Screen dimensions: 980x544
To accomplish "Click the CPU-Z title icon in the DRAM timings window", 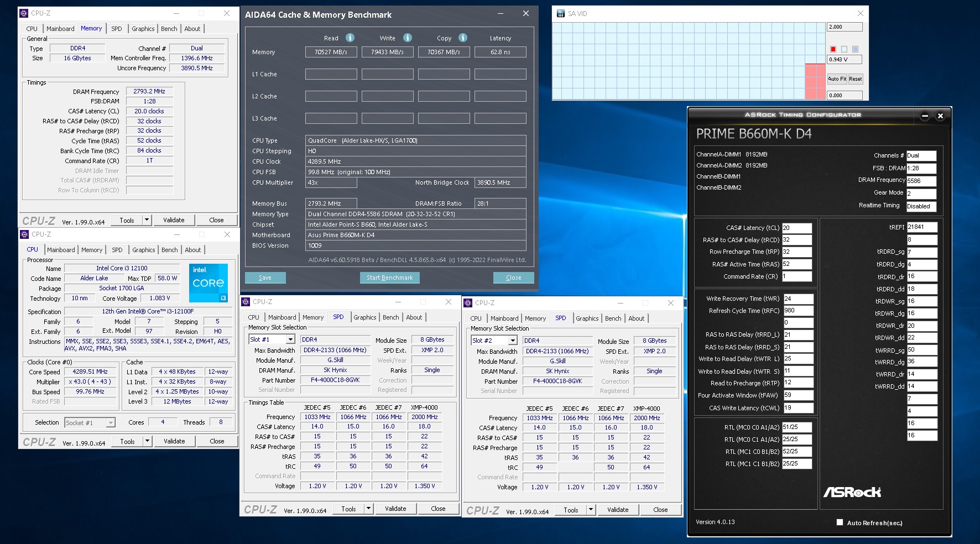I will (24, 13).
